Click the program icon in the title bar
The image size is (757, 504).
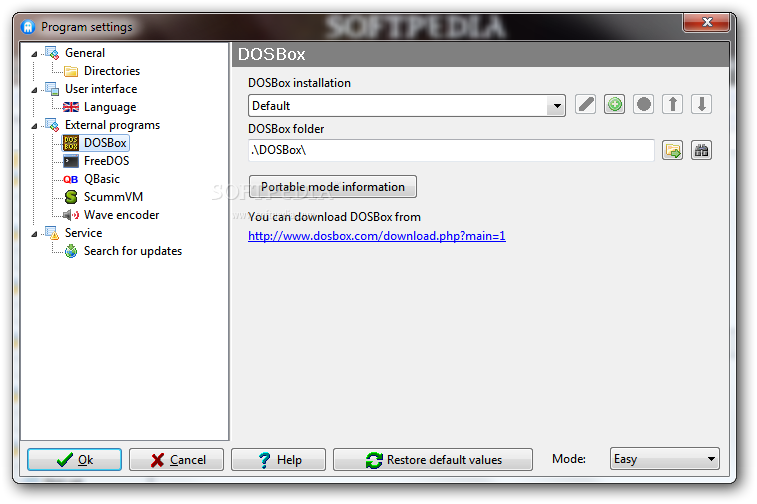(x=28, y=27)
